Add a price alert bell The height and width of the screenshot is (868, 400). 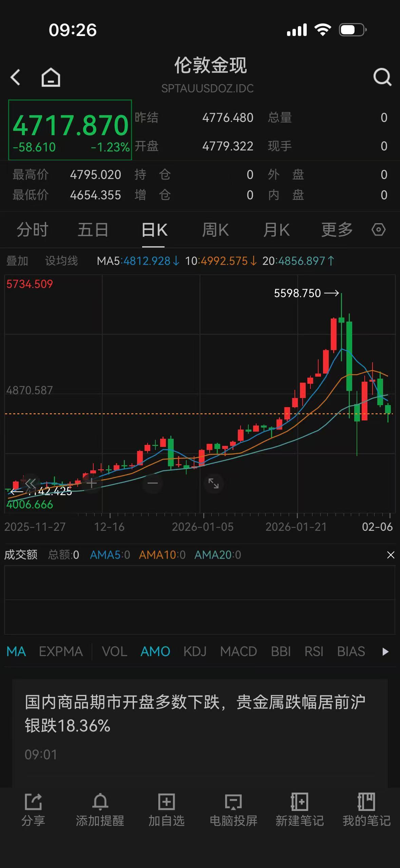point(100,810)
